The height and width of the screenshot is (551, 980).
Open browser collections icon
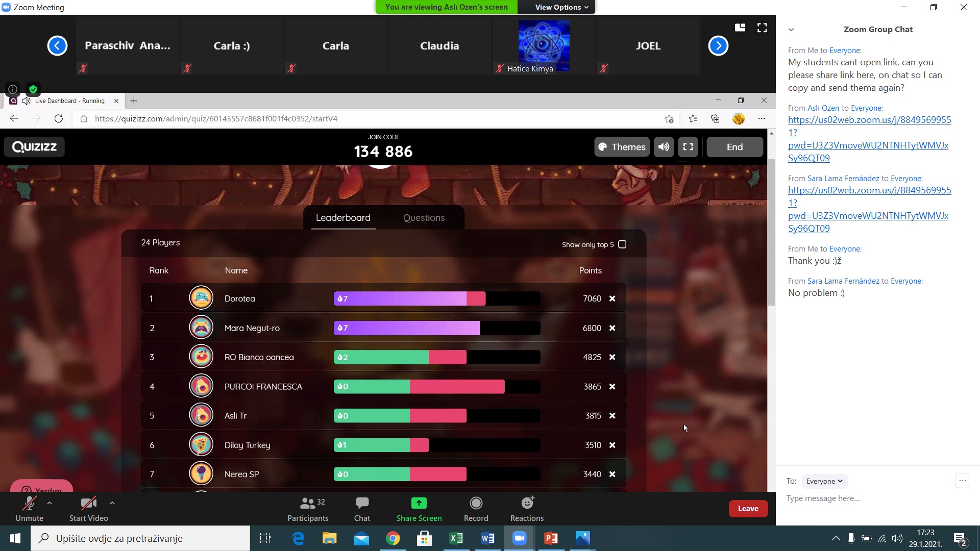[715, 118]
